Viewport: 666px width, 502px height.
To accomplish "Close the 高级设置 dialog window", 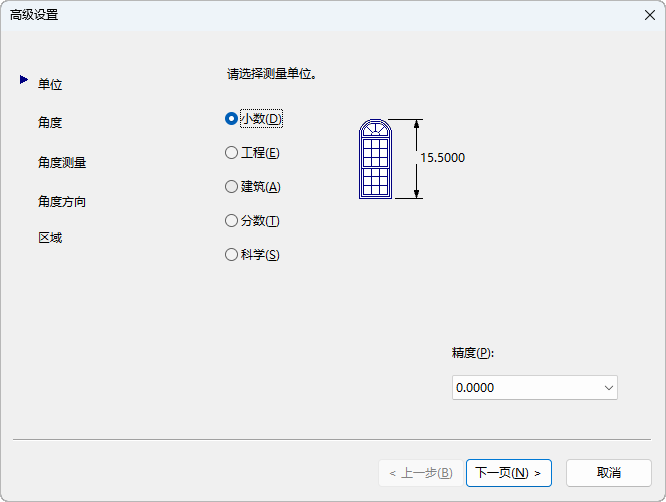I will [x=648, y=15].
